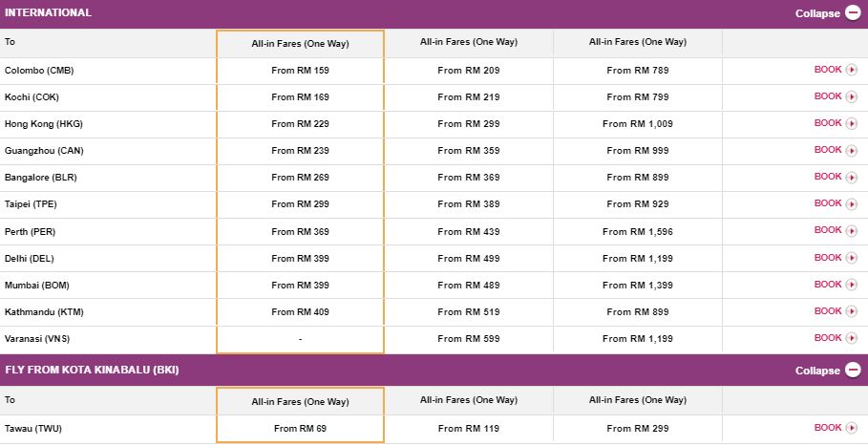Select the From RM 119 Tawau fare
Screen dimensions: 868x446
468,429
